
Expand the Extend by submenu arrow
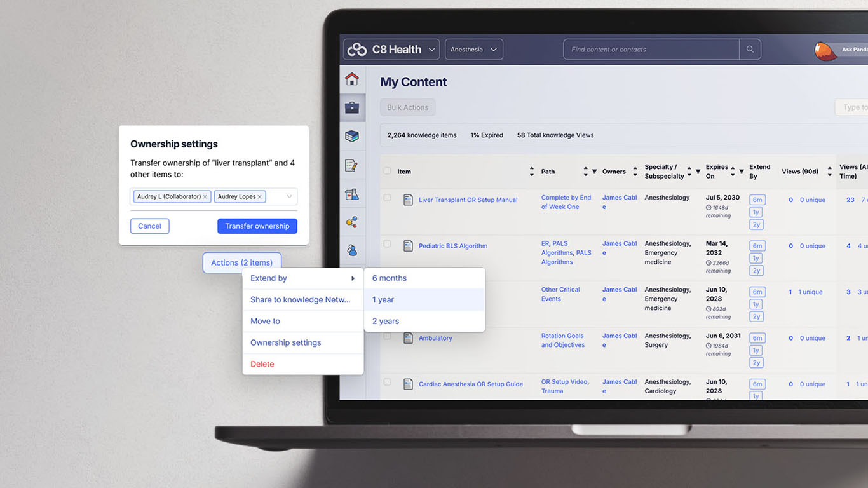click(x=353, y=278)
